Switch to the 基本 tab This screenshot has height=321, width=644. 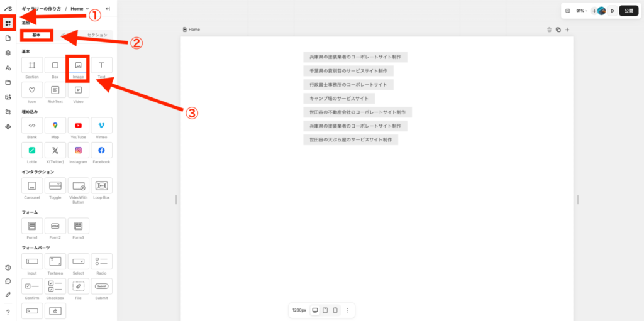[x=36, y=35]
